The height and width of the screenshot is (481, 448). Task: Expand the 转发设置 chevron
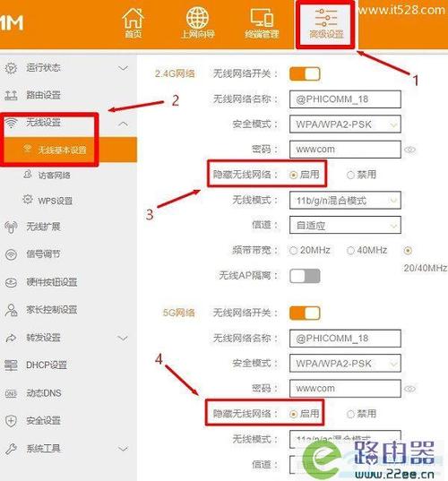[123, 338]
